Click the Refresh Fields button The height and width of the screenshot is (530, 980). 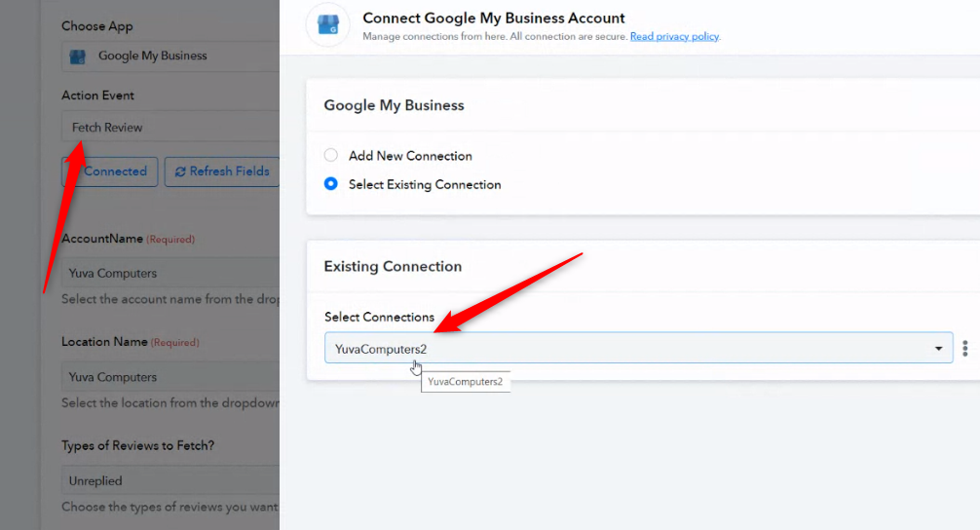point(222,171)
